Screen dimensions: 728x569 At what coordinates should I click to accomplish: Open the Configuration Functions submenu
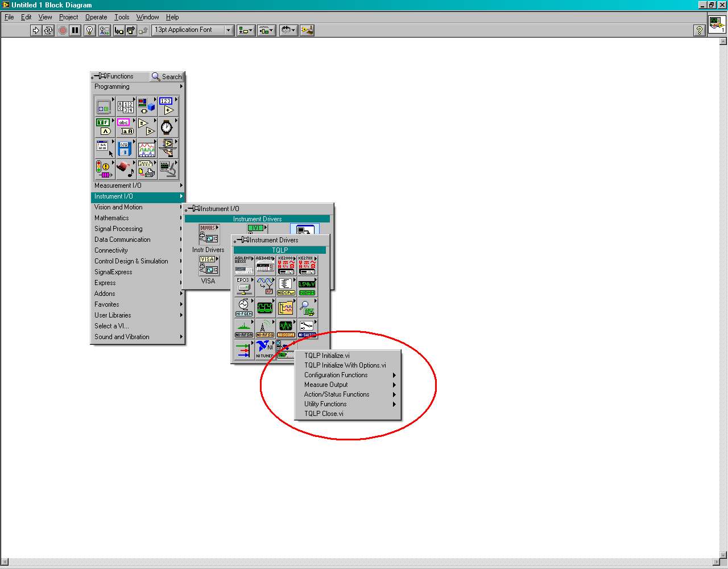pos(348,375)
